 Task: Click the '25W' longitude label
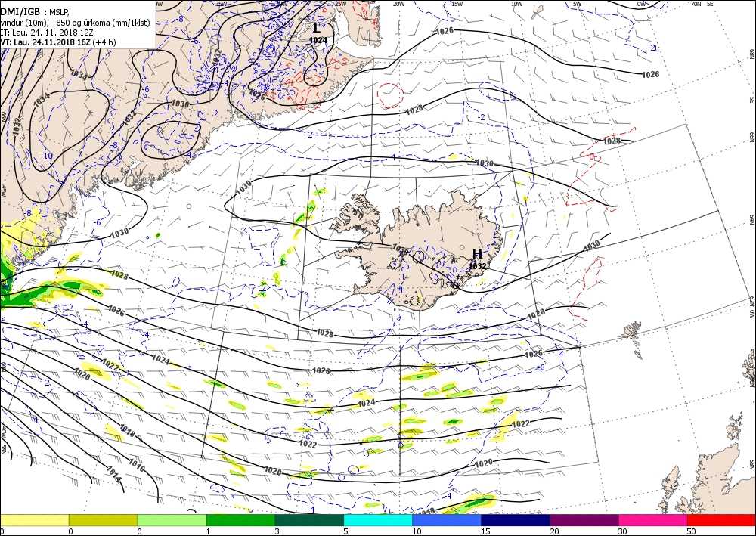(x=340, y=4)
